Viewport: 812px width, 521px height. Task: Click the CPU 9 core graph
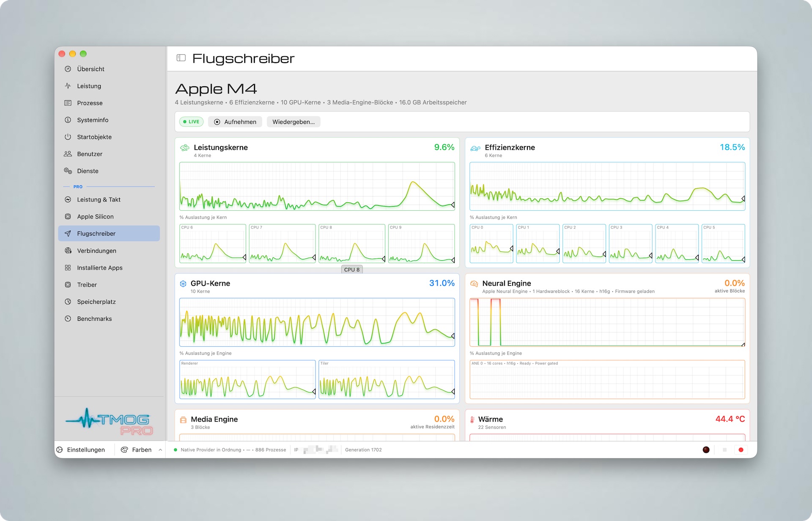click(x=421, y=243)
